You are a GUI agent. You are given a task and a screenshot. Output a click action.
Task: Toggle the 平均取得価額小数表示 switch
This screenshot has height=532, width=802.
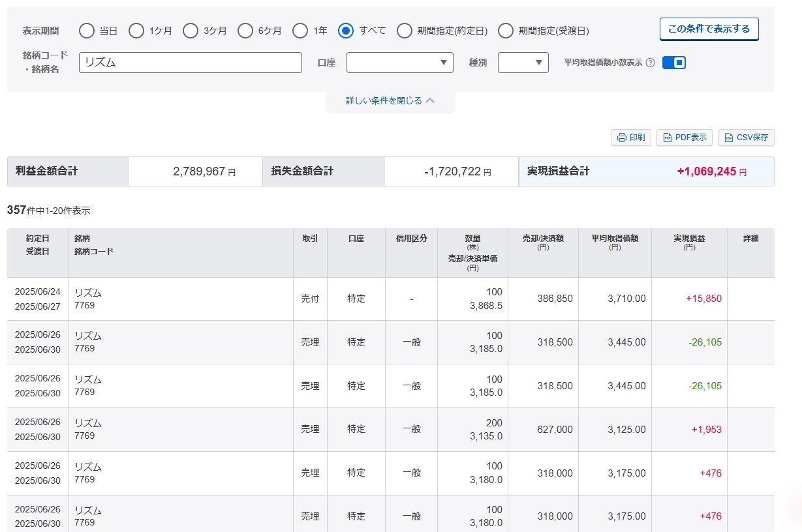673,63
